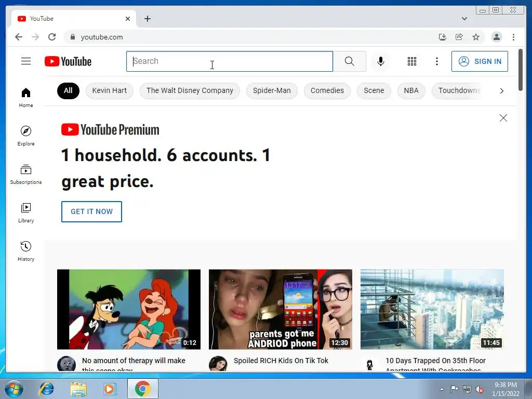
Task: Dismiss the YouTube Premium banner
Action: pos(503,118)
